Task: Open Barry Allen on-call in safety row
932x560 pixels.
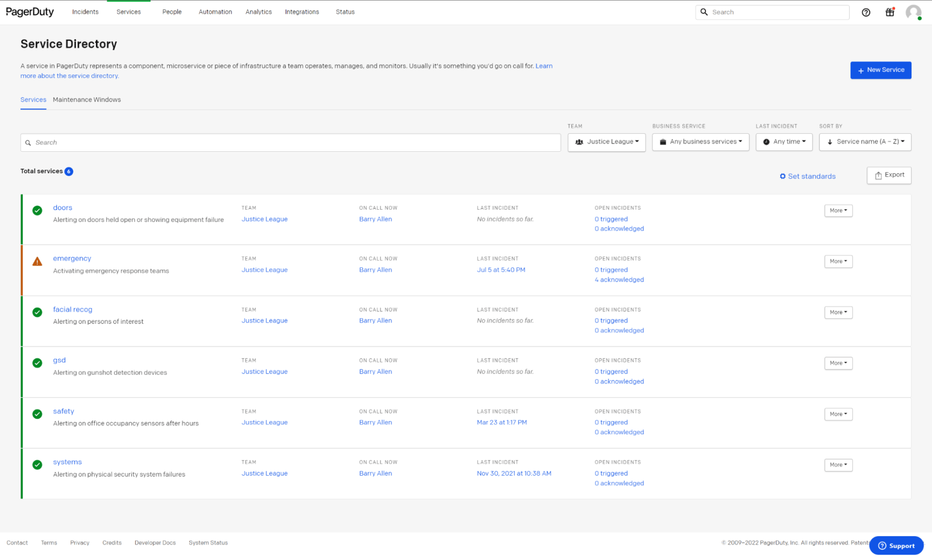Action: coord(375,422)
